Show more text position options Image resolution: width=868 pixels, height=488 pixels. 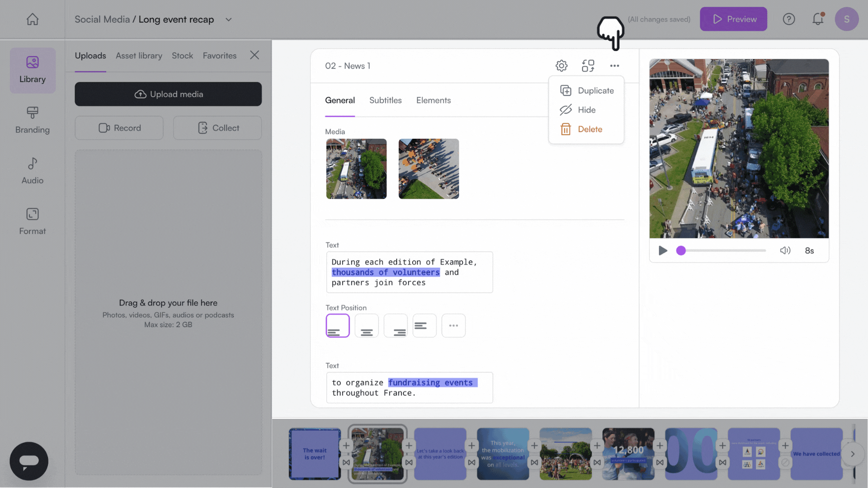point(453,326)
